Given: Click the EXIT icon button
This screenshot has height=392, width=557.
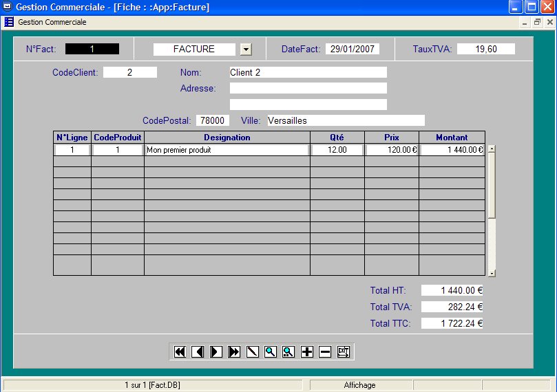Looking at the screenshot, I should pos(343,351).
